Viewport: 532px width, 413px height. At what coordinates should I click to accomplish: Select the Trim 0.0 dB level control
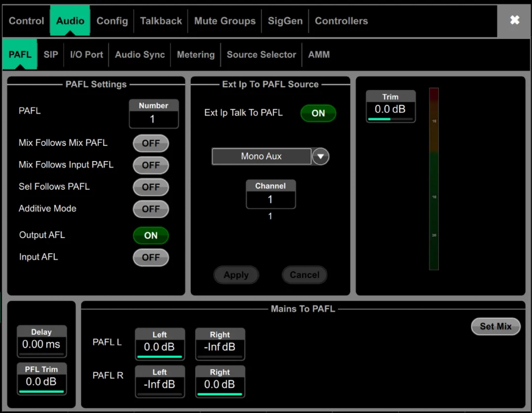click(390, 109)
